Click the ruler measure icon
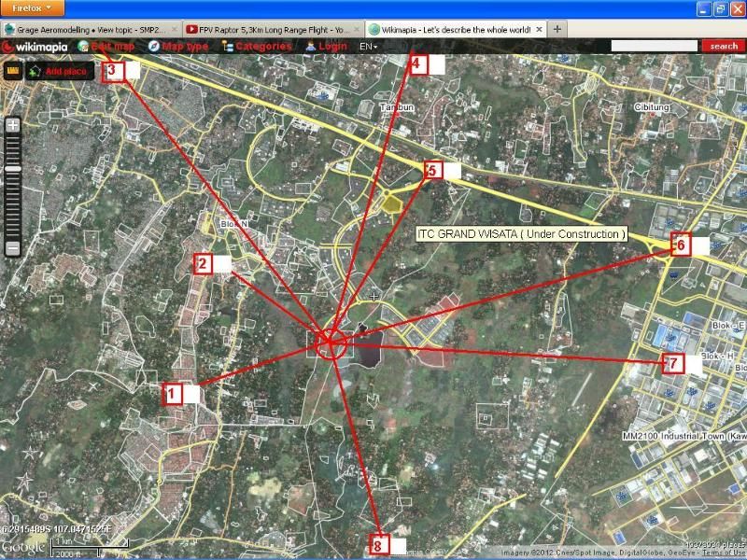This screenshot has width=747, height=560. [13, 71]
